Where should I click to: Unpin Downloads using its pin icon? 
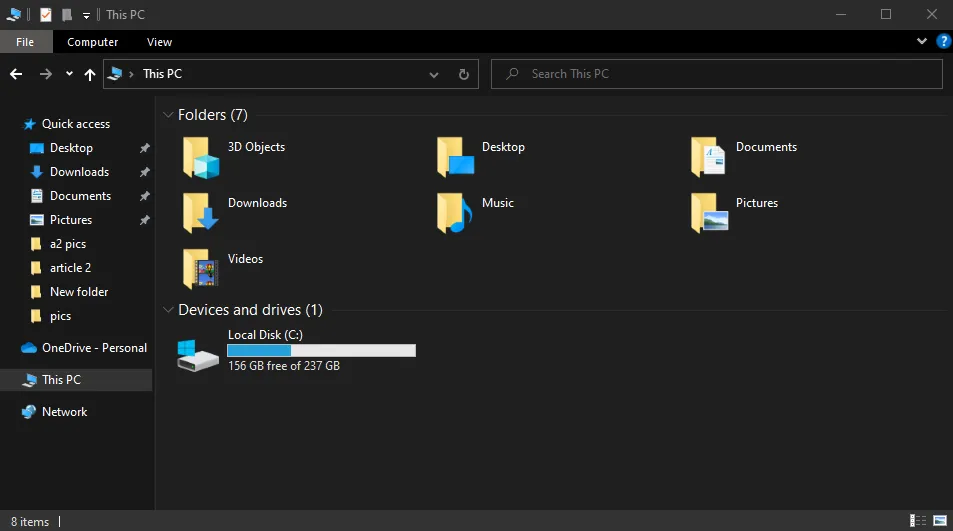(145, 173)
